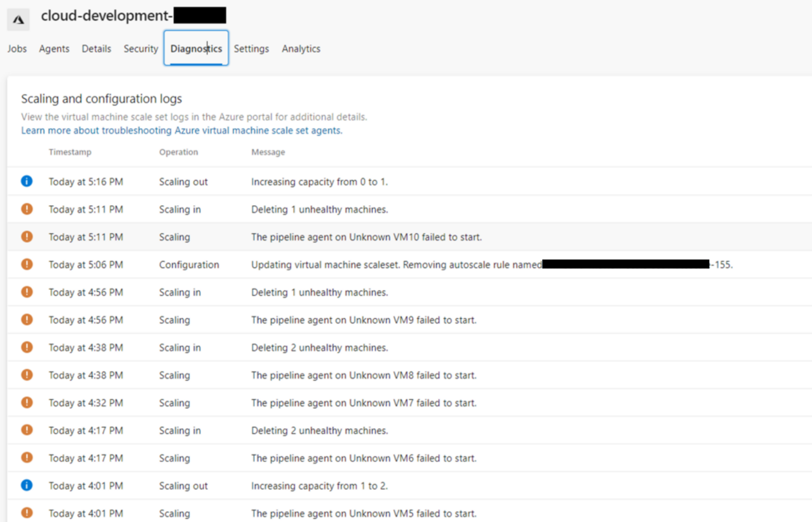The image size is (812, 522).
Task: Open the Security tab
Action: (141, 49)
